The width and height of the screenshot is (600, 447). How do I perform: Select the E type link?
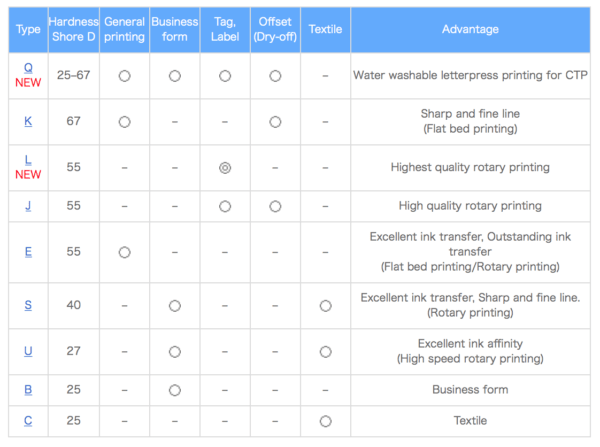[x=28, y=252]
